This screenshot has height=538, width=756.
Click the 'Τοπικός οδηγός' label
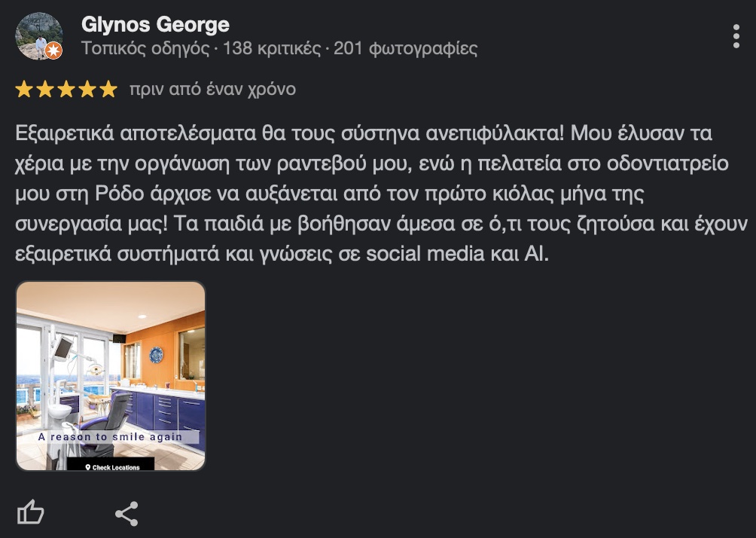coord(145,49)
